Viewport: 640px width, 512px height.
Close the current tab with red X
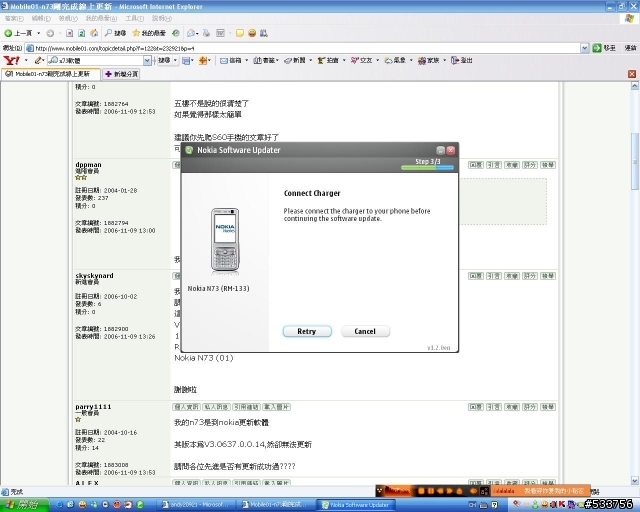(632, 74)
